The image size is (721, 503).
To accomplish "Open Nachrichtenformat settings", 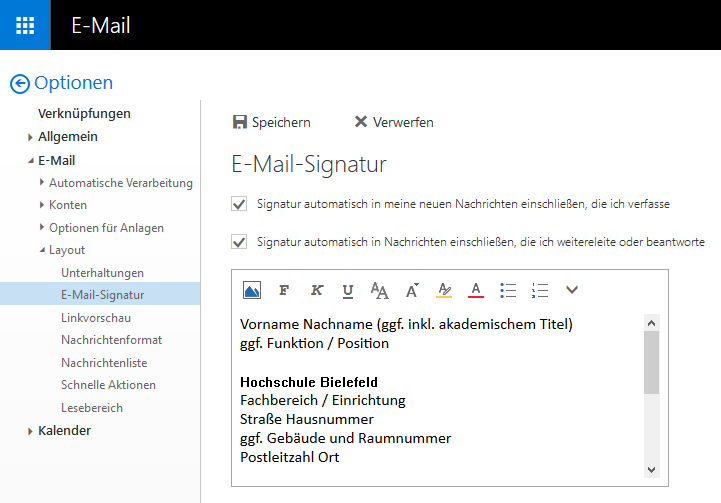I will click(112, 340).
